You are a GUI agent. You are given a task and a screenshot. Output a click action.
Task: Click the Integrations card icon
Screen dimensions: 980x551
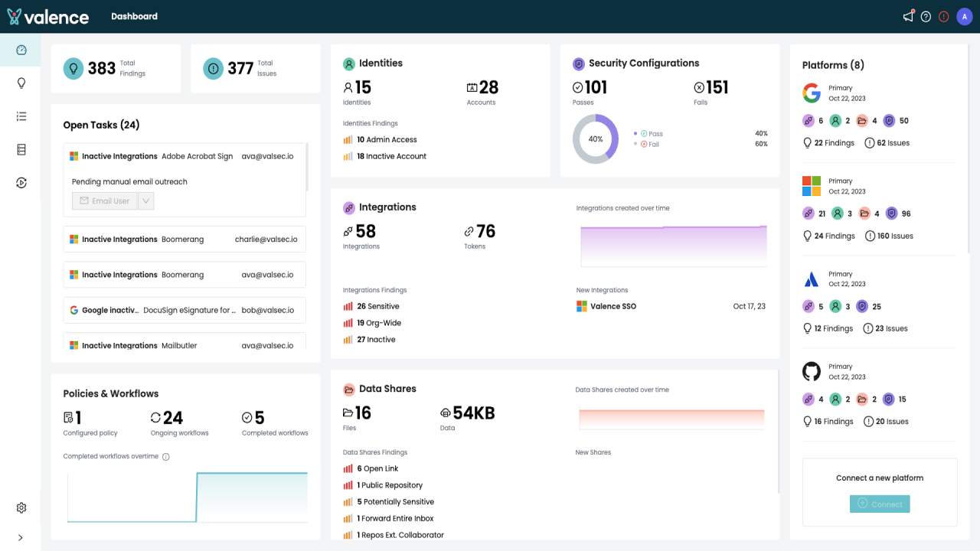click(x=349, y=207)
